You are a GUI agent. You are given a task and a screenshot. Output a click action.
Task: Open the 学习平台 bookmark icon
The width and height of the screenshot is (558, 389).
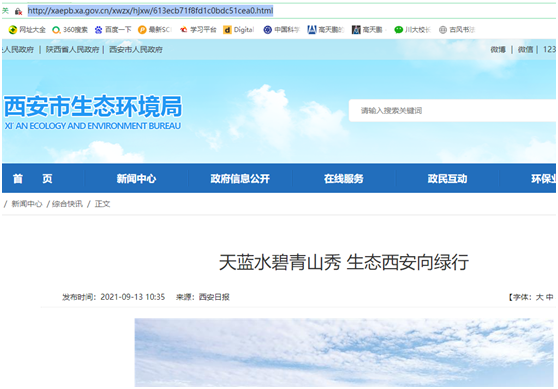coord(184,30)
